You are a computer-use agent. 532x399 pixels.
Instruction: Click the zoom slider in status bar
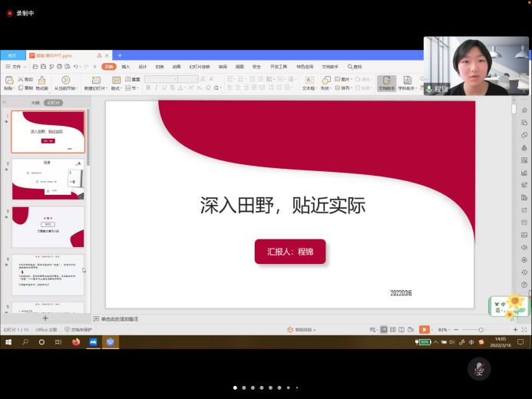tap(481, 329)
